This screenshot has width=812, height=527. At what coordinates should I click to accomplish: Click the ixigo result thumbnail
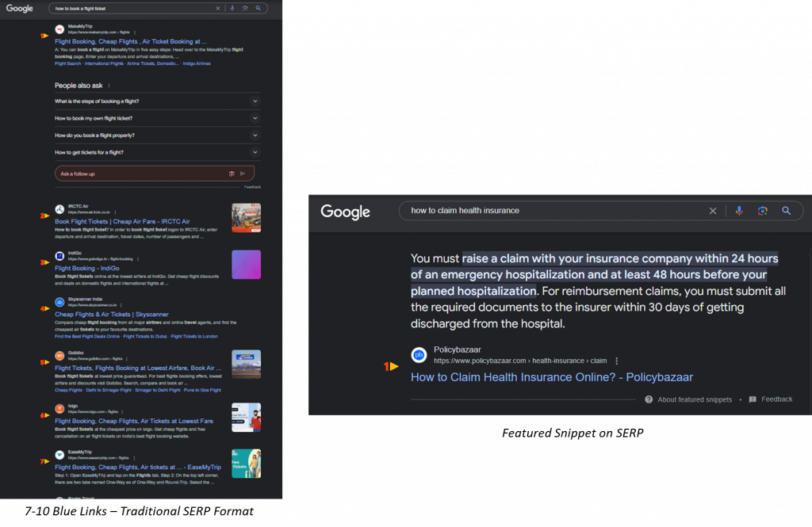[x=246, y=418]
